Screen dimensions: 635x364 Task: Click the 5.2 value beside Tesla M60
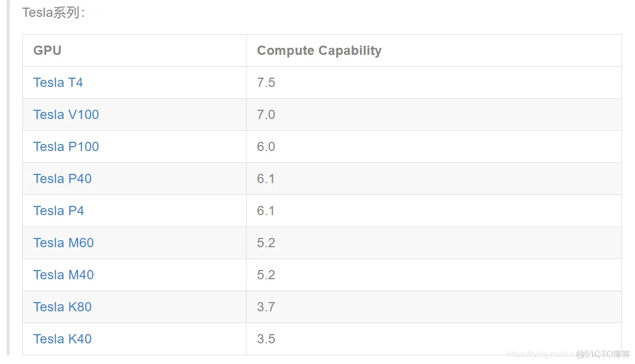(266, 243)
